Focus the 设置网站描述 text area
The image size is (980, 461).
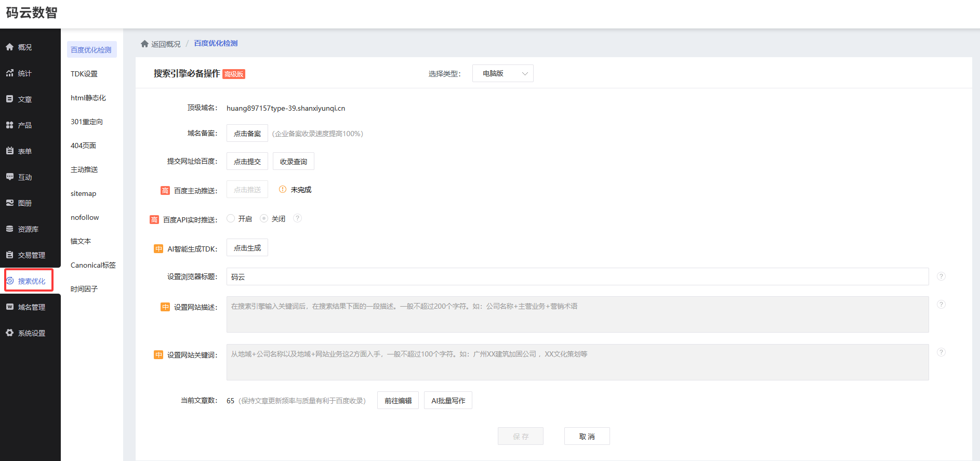coord(577,314)
